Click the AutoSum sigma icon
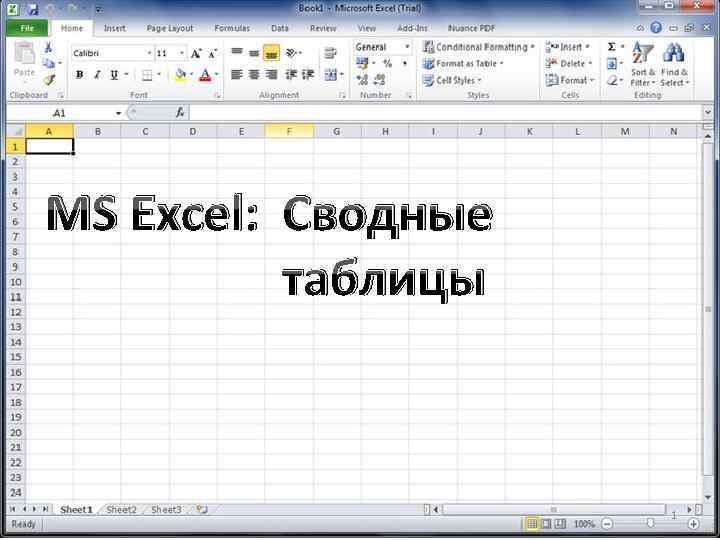The image size is (720, 540). pos(611,47)
